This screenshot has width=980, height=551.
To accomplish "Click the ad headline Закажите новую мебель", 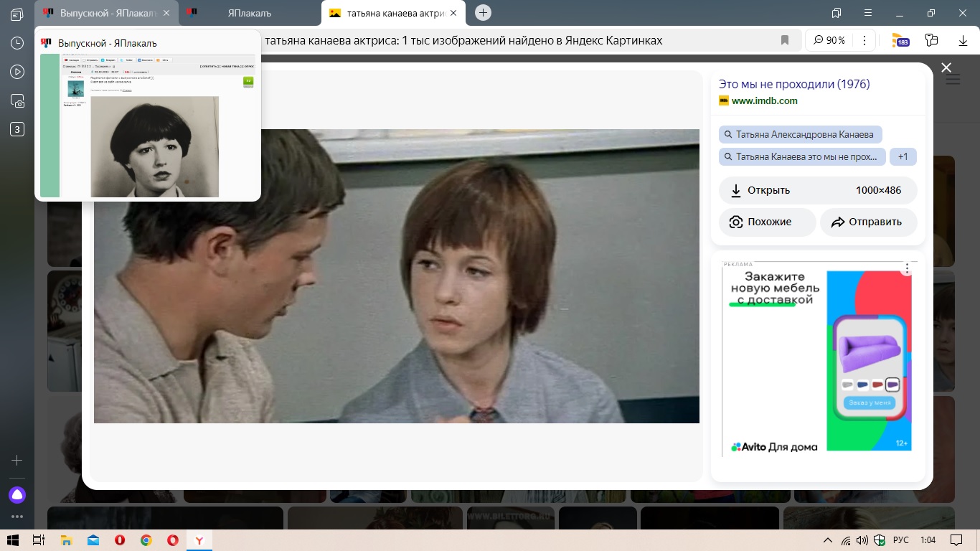I will point(775,288).
